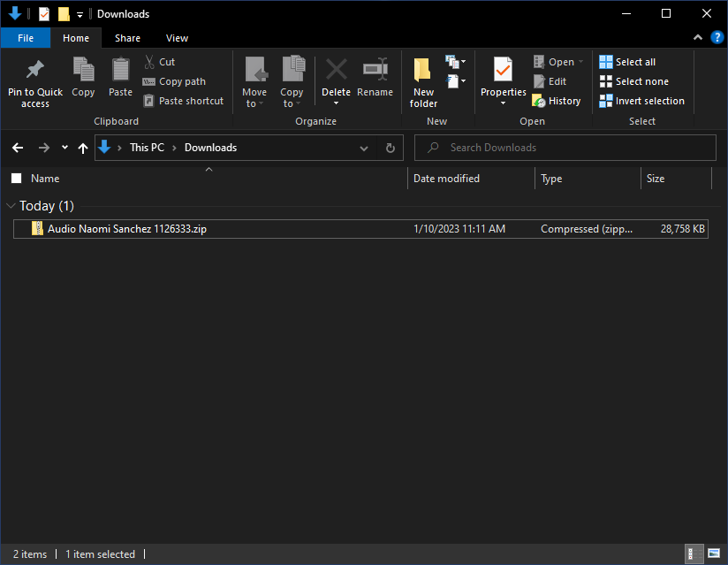The image size is (728, 565).
Task: Copy path of selected file
Action: click(174, 81)
